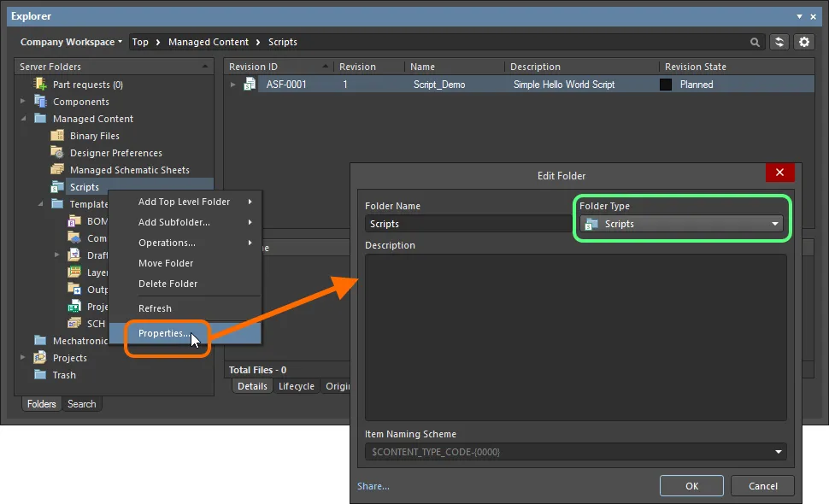Click the Mechatronic folder icon
Screen dimensions: 829x504
point(40,340)
